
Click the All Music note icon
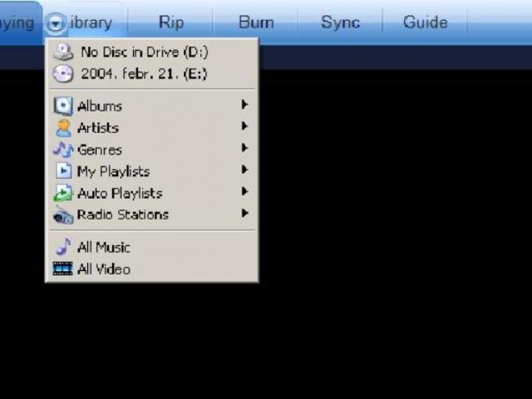(x=64, y=247)
